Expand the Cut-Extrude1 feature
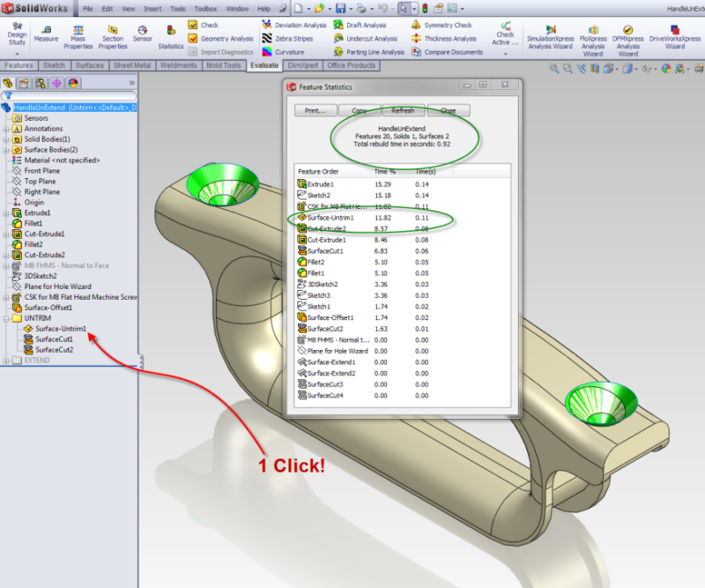 6,234
